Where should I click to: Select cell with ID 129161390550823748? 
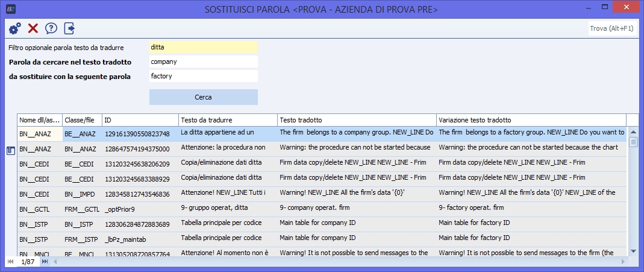(x=140, y=133)
